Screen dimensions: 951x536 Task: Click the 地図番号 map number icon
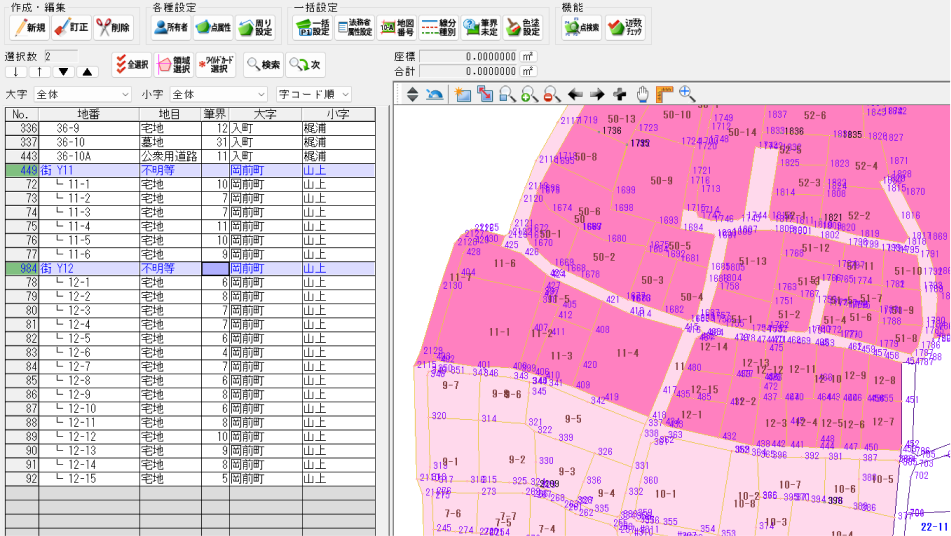(x=396, y=28)
